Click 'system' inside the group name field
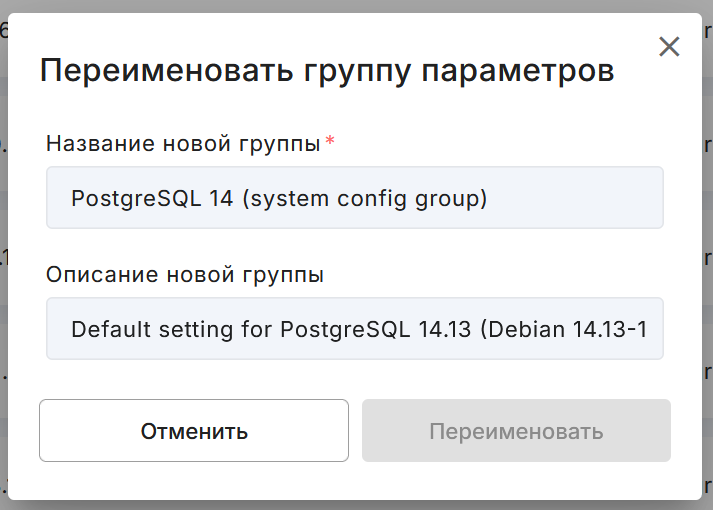713x510 pixels. 286,199
